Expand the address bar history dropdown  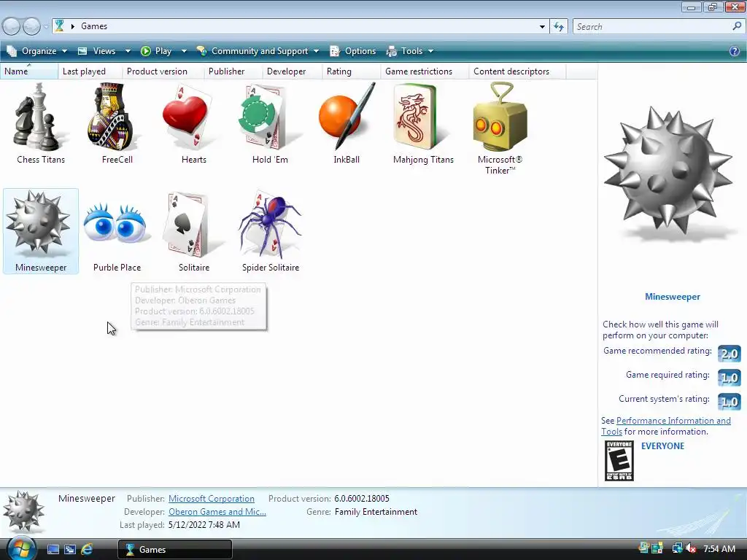(x=542, y=27)
